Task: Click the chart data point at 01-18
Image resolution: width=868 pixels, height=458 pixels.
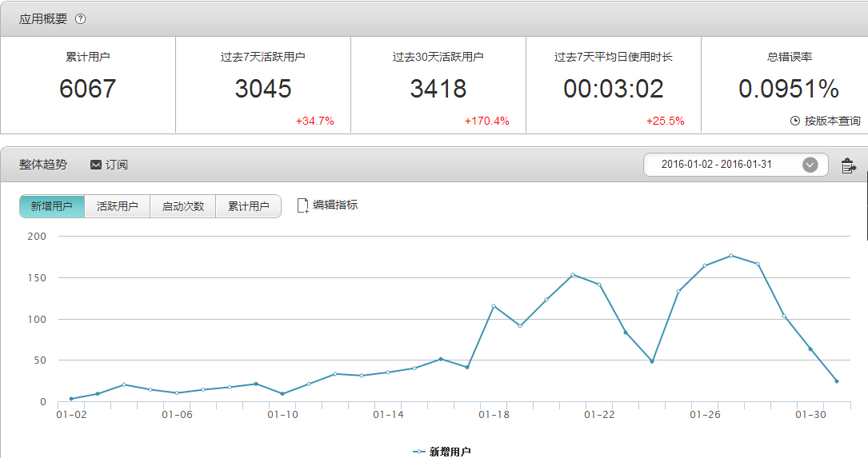Action: [494, 306]
